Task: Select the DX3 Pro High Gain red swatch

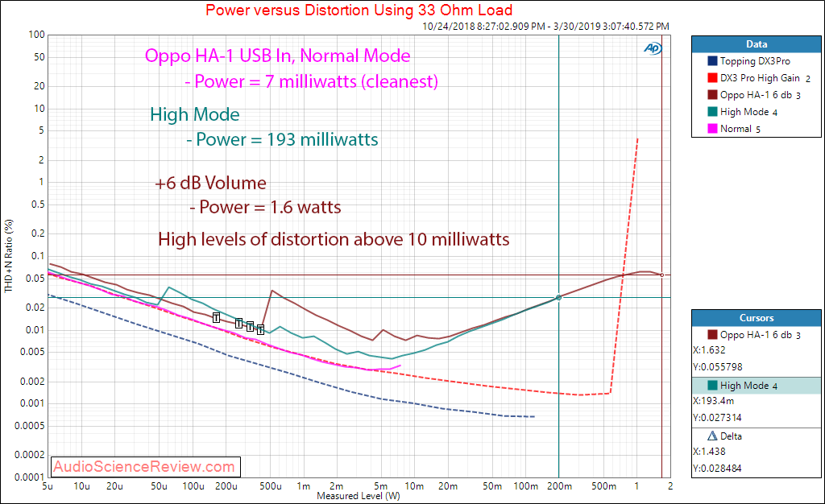Action: click(712, 78)
